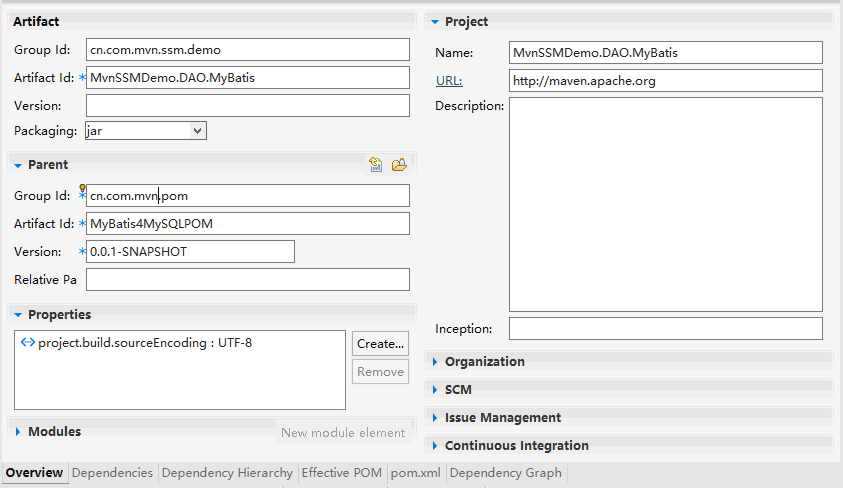Click the Parent Version 0.0.1-SNAPSHOT field

[x=190, y=252]
